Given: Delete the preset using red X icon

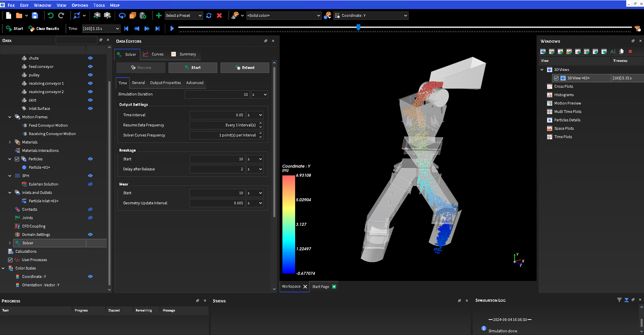Looking at the screenshot, I should tap(219, 15).
